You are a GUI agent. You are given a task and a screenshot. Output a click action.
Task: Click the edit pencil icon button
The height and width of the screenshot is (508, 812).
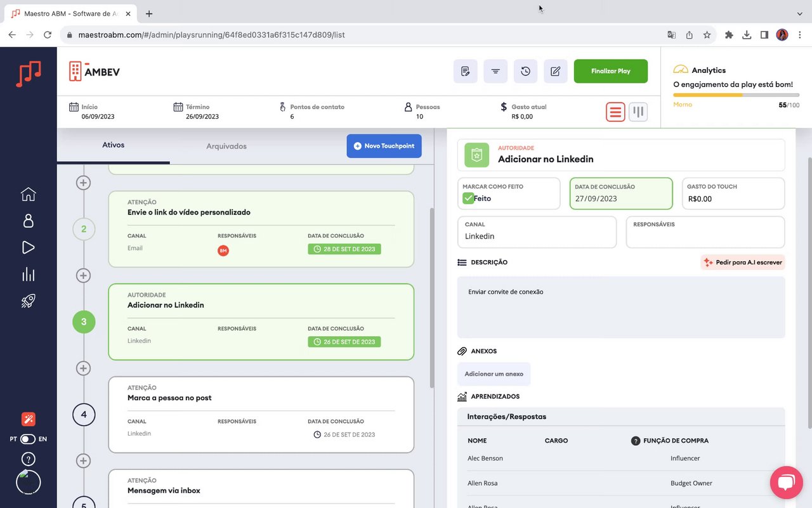pos(555,71)
